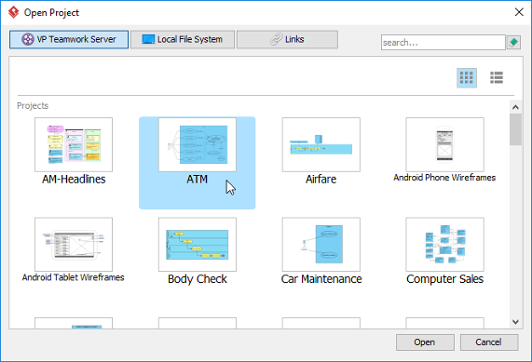Open the Links tab

coord(287,39)
